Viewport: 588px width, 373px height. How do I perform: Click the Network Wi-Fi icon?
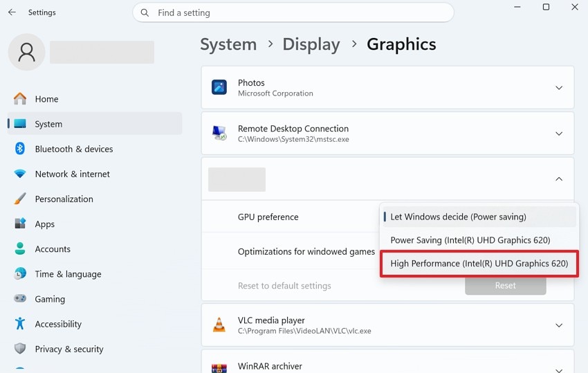tap(20, 174)
